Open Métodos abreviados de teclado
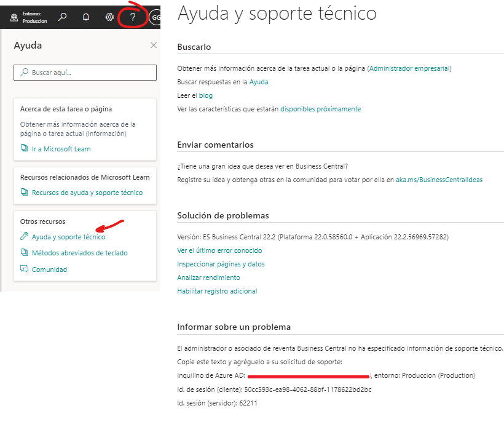This screenshot has width=504, height=427. pyautogui.click(x=79, y=253)
